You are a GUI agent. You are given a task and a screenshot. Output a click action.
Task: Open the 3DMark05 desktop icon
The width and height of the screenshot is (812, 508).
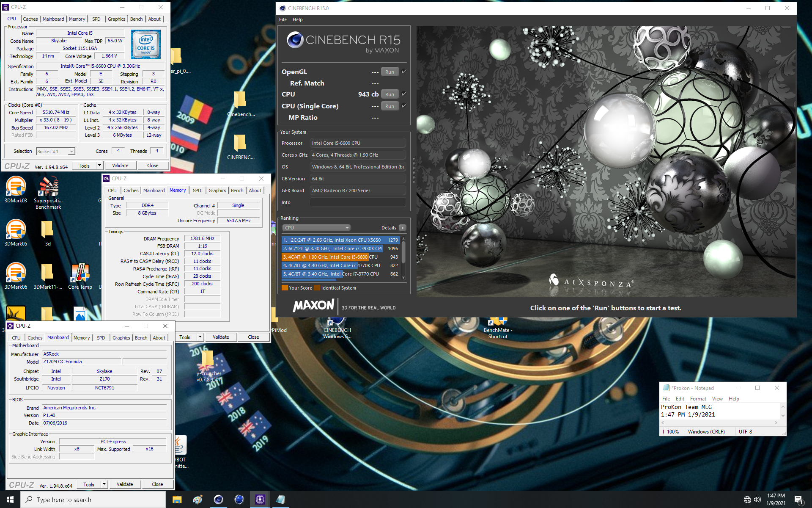(x=16, y=233)
